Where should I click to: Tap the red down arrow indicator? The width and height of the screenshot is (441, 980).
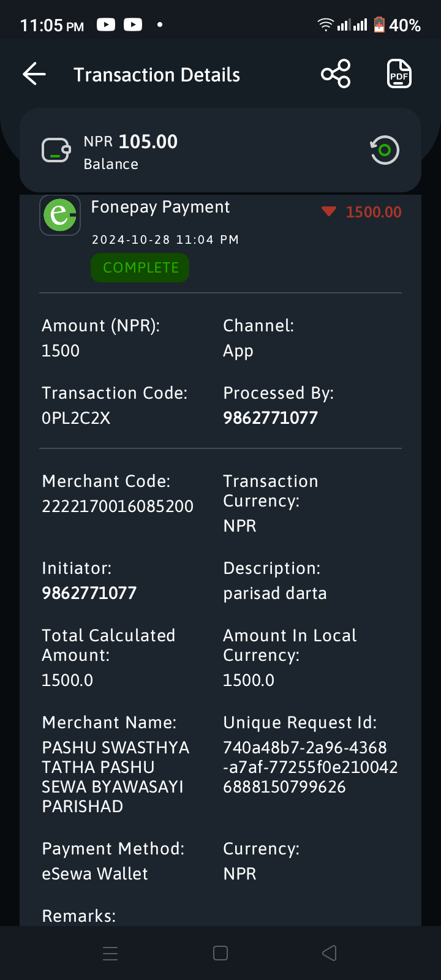click(x=329, y=212)
